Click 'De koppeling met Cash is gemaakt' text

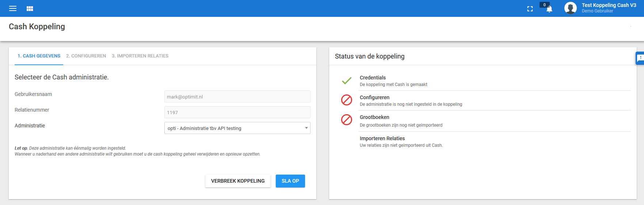[x=393, y=85]
